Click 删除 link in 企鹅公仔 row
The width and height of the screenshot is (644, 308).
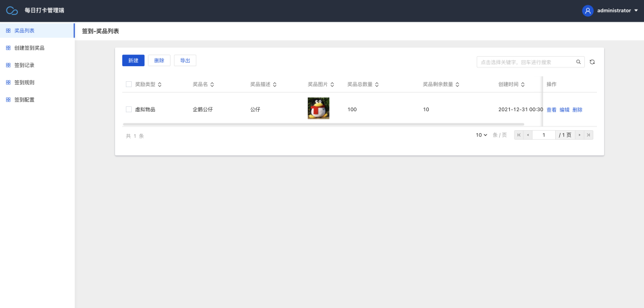pos(577,110)
